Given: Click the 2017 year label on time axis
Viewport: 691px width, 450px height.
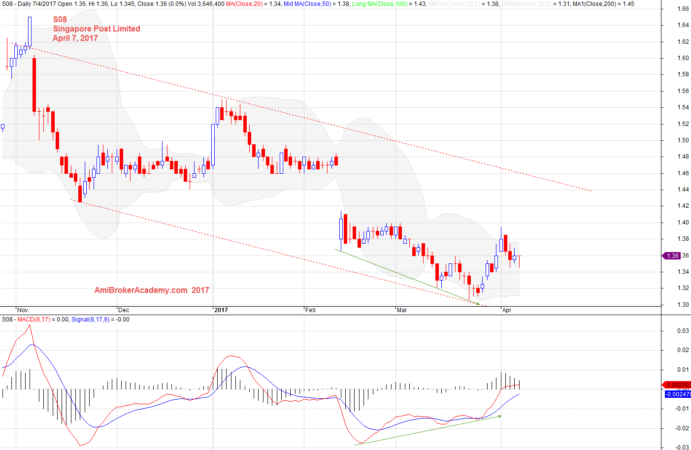Looking at the screenshot, I should click(x=221, y=310).
